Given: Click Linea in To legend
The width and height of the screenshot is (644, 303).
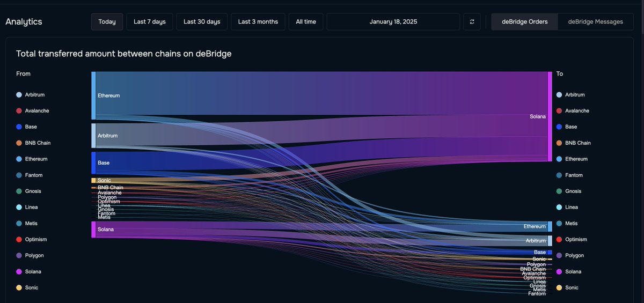Looking at the screenshot, I should [x=567, y=208].
